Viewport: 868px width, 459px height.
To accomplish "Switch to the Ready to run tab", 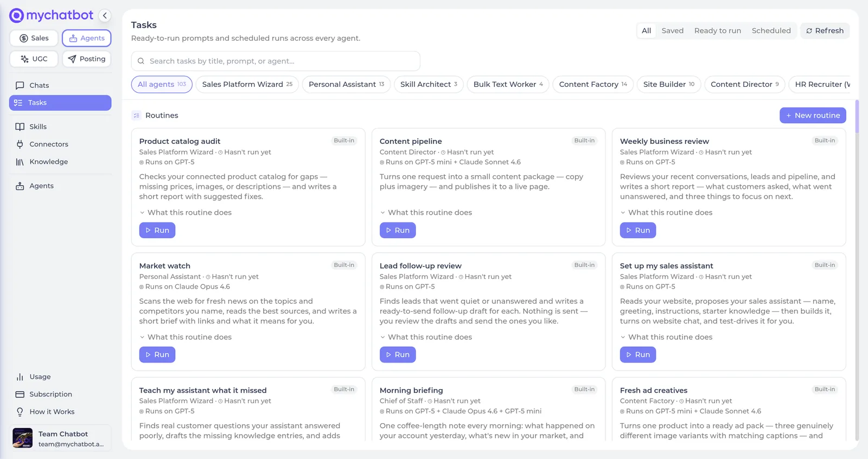I will (718, 31).
